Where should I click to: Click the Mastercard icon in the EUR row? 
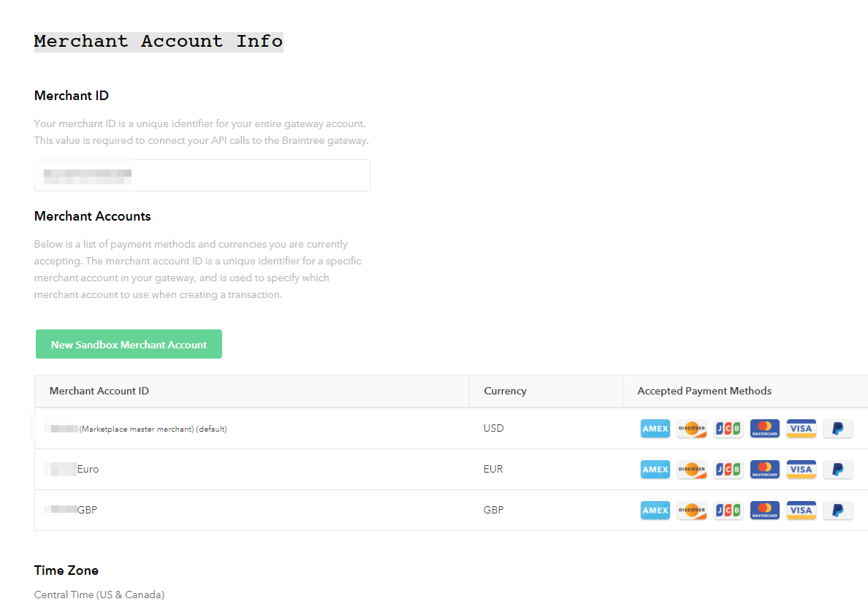click(x=764, y=470)
